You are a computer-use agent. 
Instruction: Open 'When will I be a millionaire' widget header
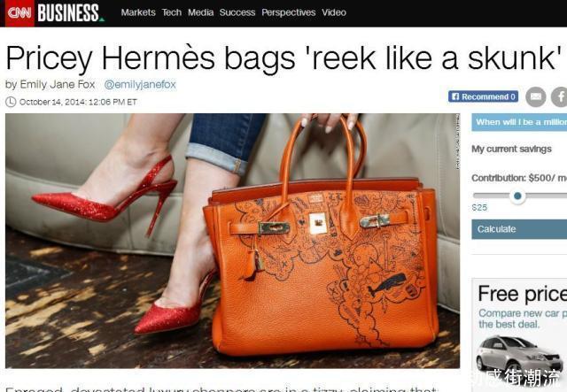click(519, 122)
